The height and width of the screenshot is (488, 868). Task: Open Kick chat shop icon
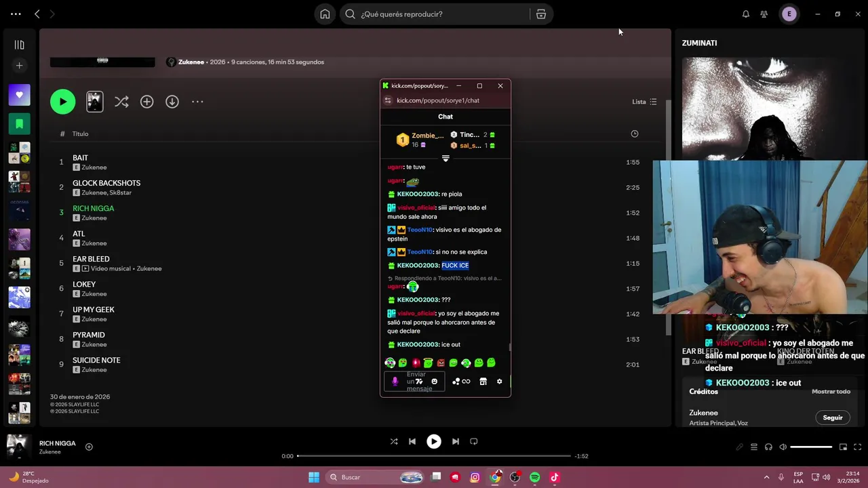pos(483,382)
